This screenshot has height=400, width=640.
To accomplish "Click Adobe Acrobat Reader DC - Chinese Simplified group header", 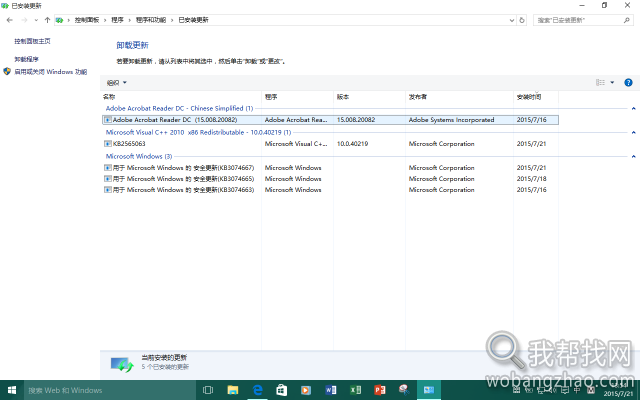I will [x=180, y=109].
